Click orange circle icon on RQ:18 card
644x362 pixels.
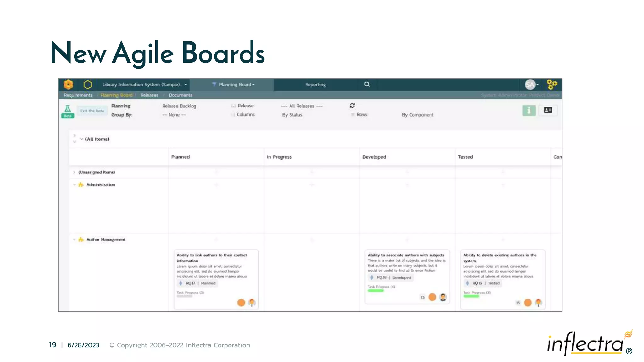pos(432,297)
